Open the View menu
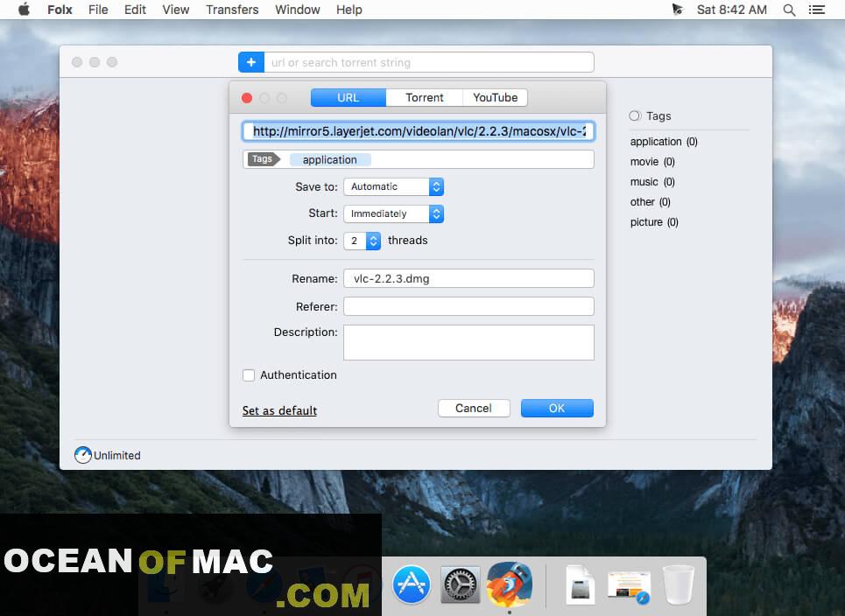 (x=176, y=10)
